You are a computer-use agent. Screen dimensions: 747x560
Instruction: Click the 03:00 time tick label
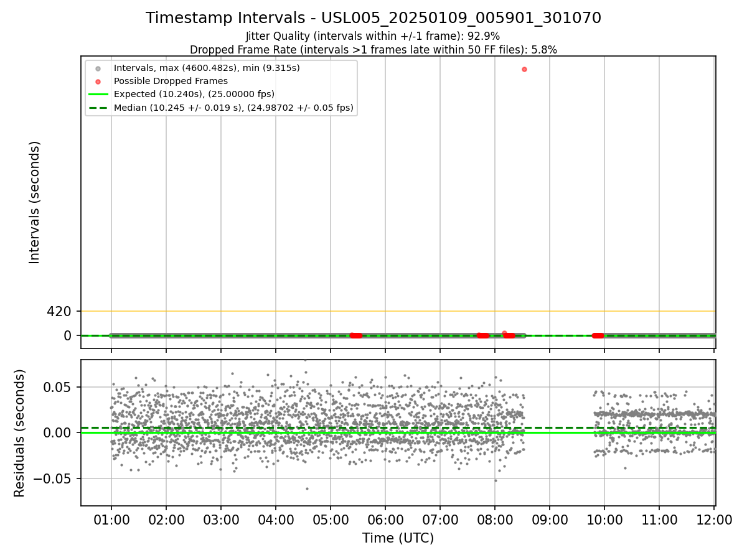pyautogui.click(x=221, y=520)
